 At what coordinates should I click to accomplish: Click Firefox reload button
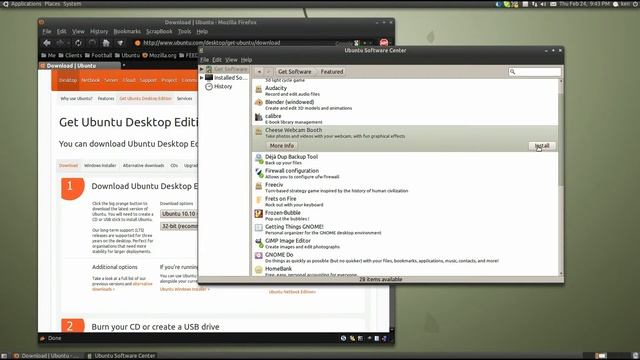click(x=78, y=43)
